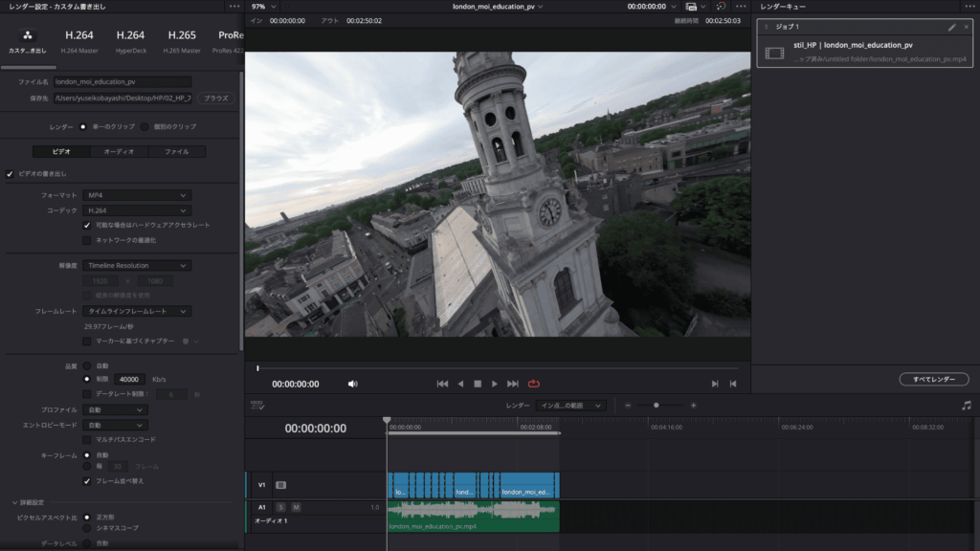The image size is (980, 551).
Task: Click the music note icon above the timeline
Action: (x=966, y=406)
